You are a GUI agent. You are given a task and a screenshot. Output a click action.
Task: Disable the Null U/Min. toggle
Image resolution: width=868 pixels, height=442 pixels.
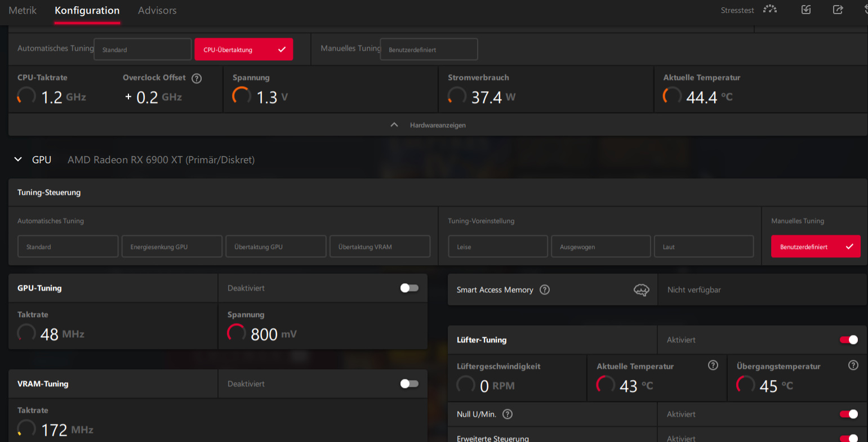(849, 414)
